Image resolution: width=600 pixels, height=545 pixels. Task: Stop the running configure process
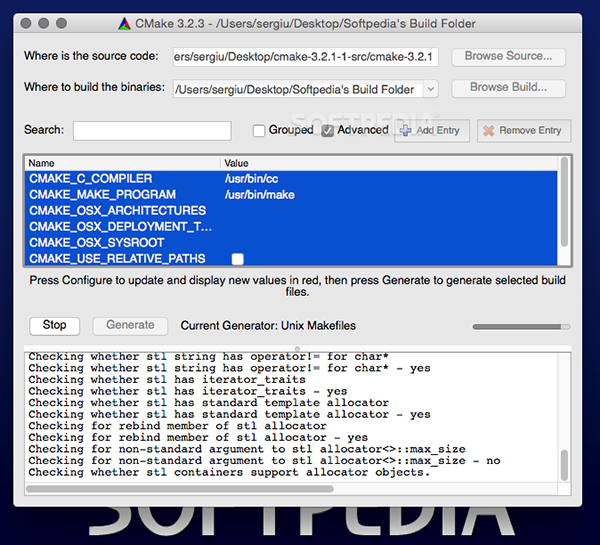(x=54, y=326)
